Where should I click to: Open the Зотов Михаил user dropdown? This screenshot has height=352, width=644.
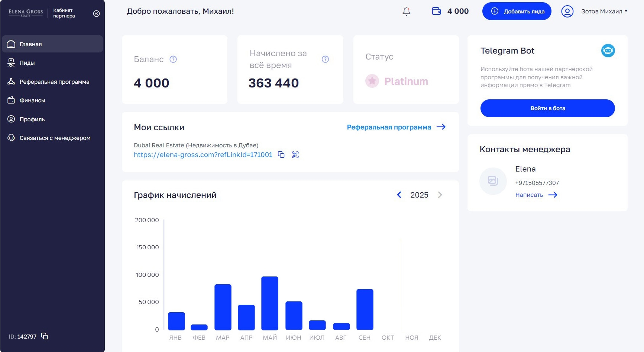point(604,12)
